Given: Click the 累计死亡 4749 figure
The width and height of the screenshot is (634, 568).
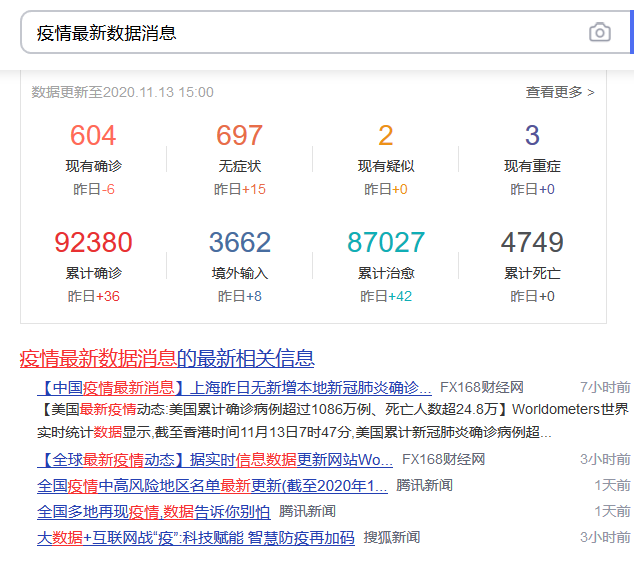Looking at the screenshot, I should (532, 243).
